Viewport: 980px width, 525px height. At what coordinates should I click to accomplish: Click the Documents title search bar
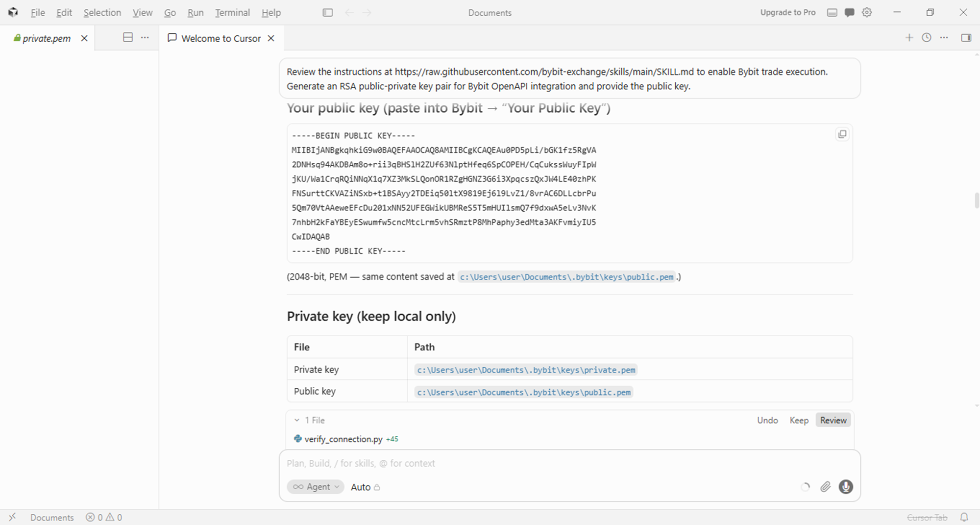tap(490, 13)
